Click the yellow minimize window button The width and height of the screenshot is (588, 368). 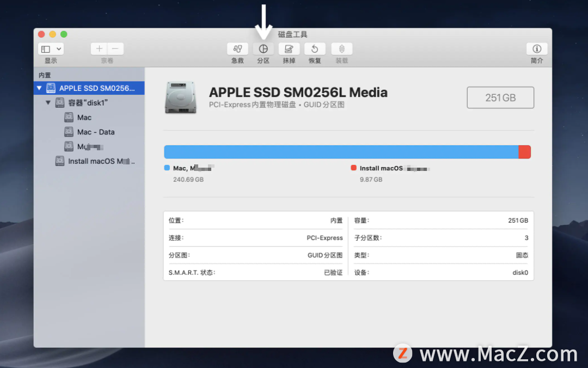52,34
